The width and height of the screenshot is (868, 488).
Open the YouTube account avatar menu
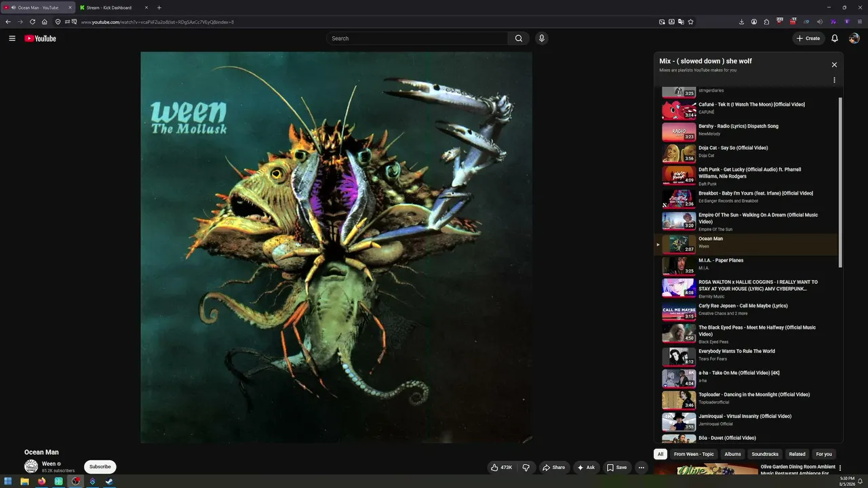(854, 39)
